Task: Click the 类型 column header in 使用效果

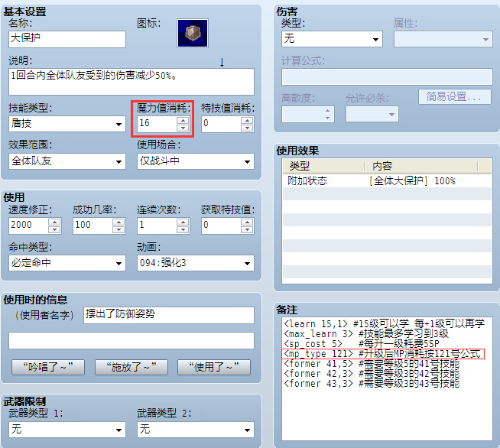Action: point(323,166)
